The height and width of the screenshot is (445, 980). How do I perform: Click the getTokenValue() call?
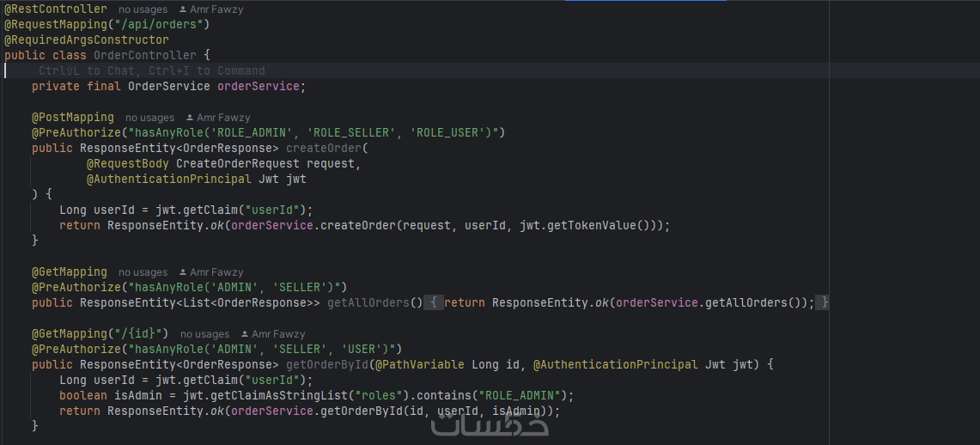click(x=598, y=226)
